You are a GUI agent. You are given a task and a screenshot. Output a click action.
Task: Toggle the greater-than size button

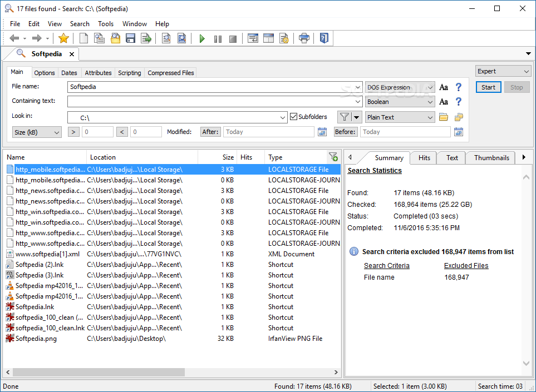tap(73, 132)
